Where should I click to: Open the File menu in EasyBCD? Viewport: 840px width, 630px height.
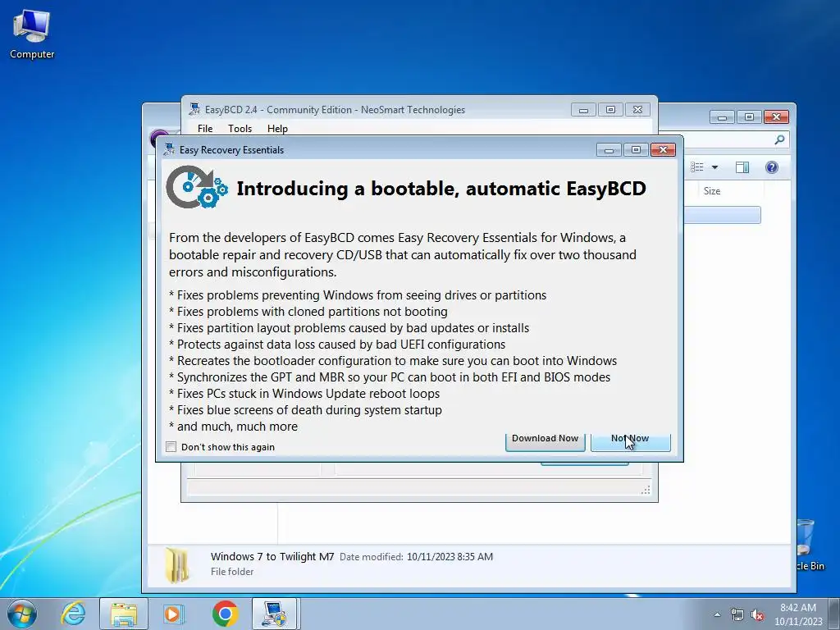click(x=204, y=129)
